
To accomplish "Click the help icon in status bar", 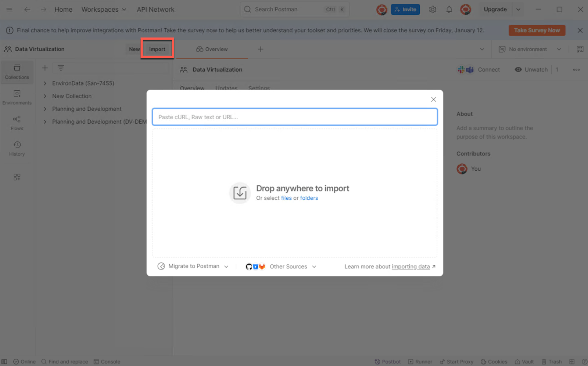I will pyautogui.click(x=584, y=362).
